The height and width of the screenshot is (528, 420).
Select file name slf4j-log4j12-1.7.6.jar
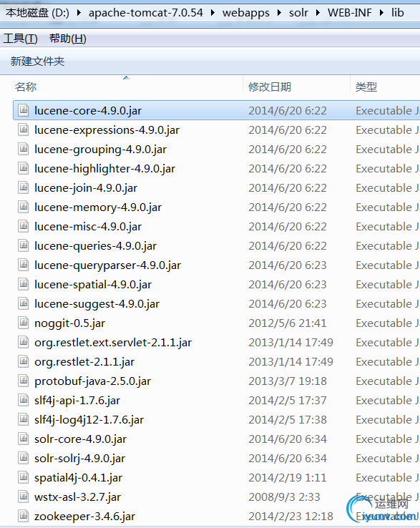tap(89, 420)
